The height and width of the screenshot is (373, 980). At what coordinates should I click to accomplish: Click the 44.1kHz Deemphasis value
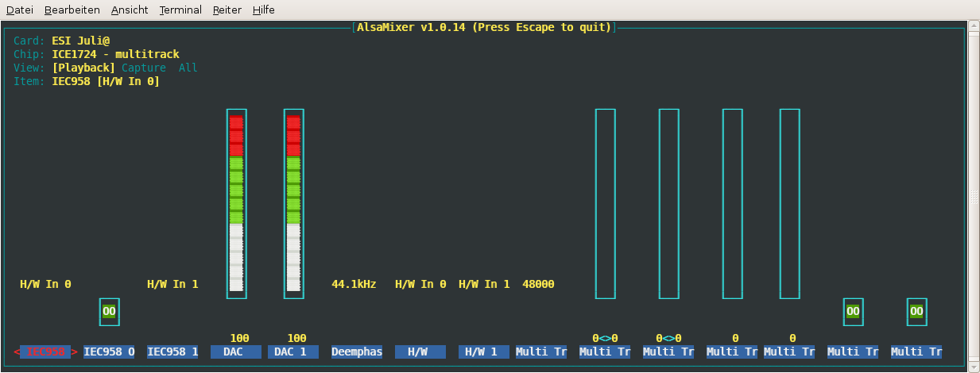pyautogui.click(x=354, y=284)
